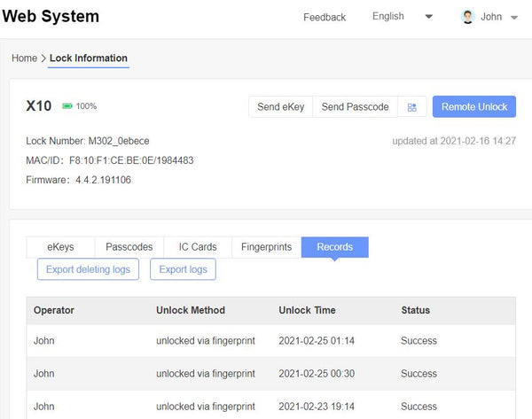Select the 2021-02-25 01:14 record row

click(271, 341)
